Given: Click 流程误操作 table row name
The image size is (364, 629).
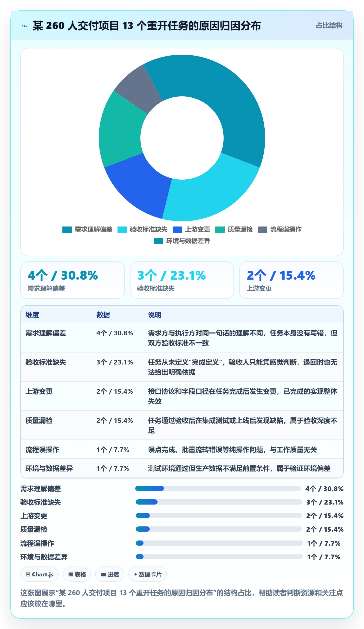Looking at the screenshot, I should tap(42, 450).
